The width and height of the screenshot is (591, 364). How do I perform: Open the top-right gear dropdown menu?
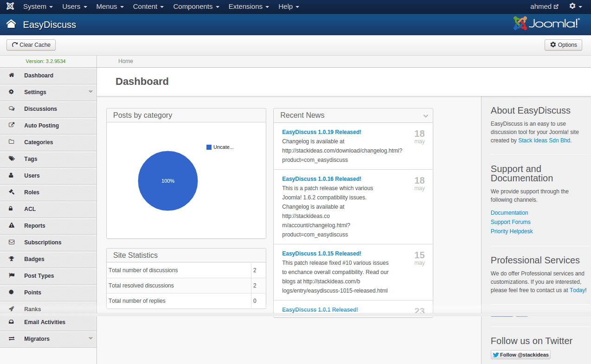pos(576,6)
